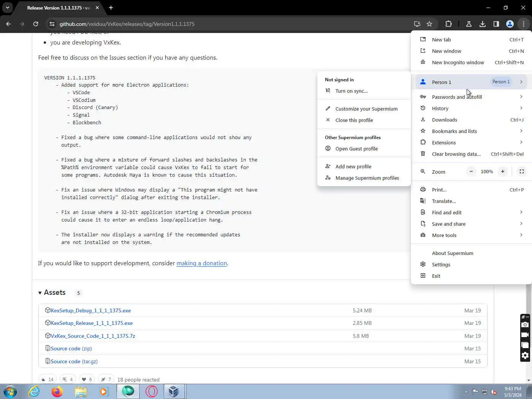Viewport: 532px width, 399px height.
Task: Open Manage Supermium profiles
Action: pyautogui.click(x=364, y=178)
